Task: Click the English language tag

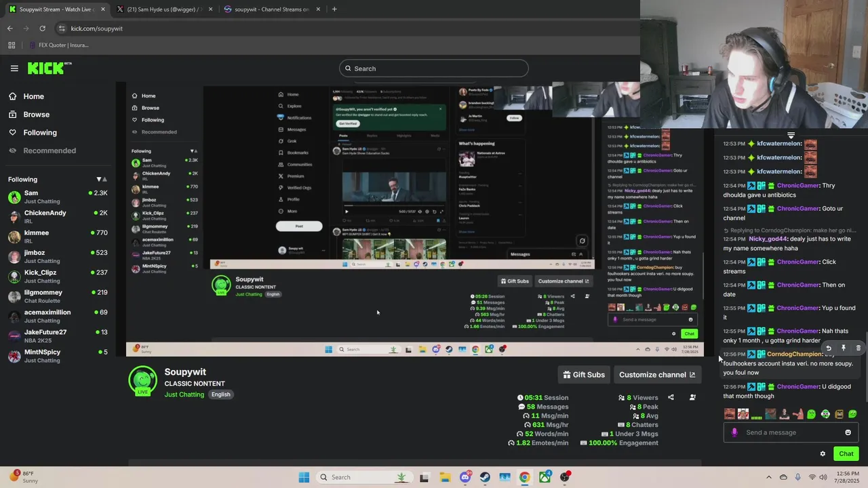Action: tap(220, 394)
